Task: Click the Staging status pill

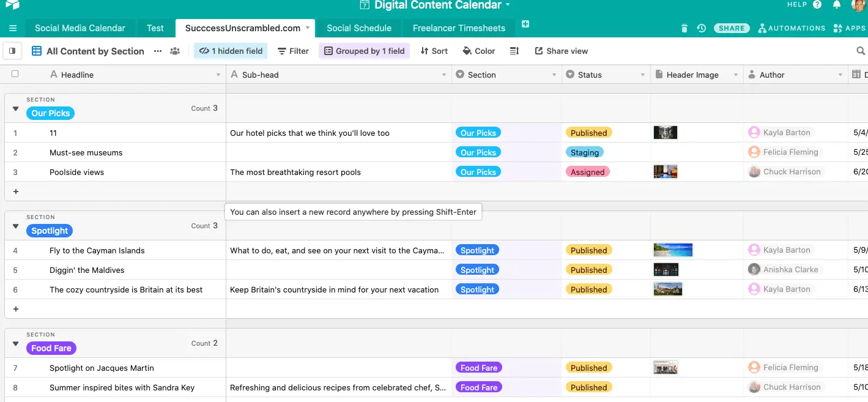Action: (x=585, y=152)
